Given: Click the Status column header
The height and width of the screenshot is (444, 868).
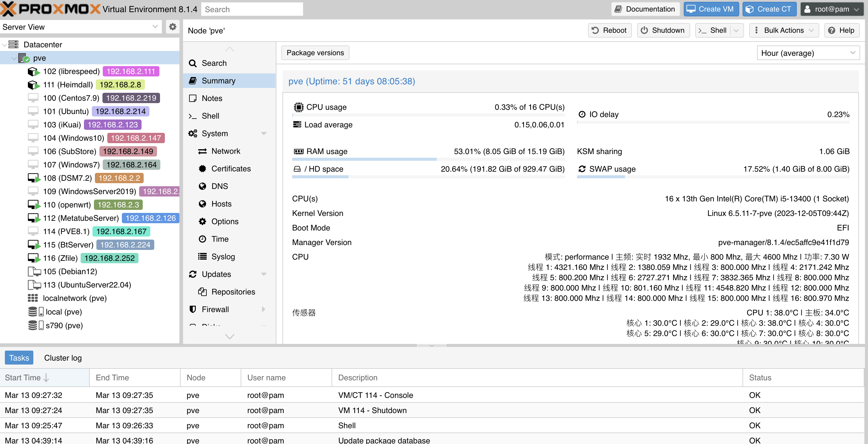Looking at the screenshot, I should (803, 378).
